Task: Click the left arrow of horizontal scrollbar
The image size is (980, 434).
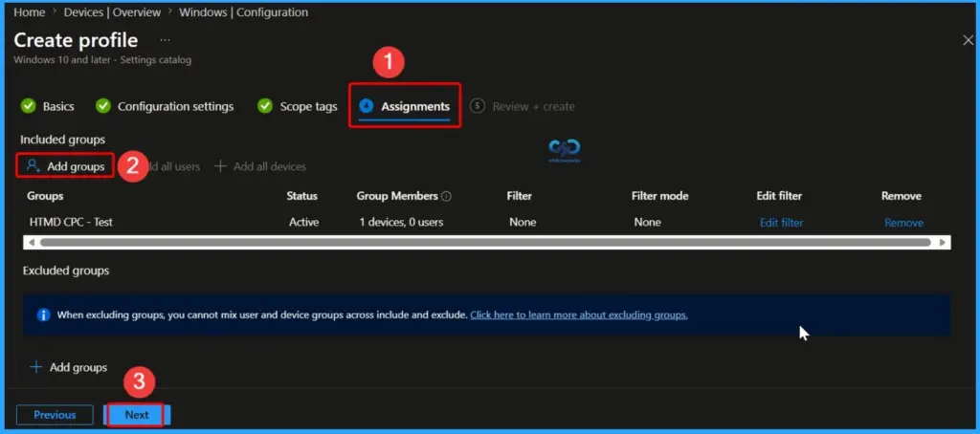Action: 32,242
